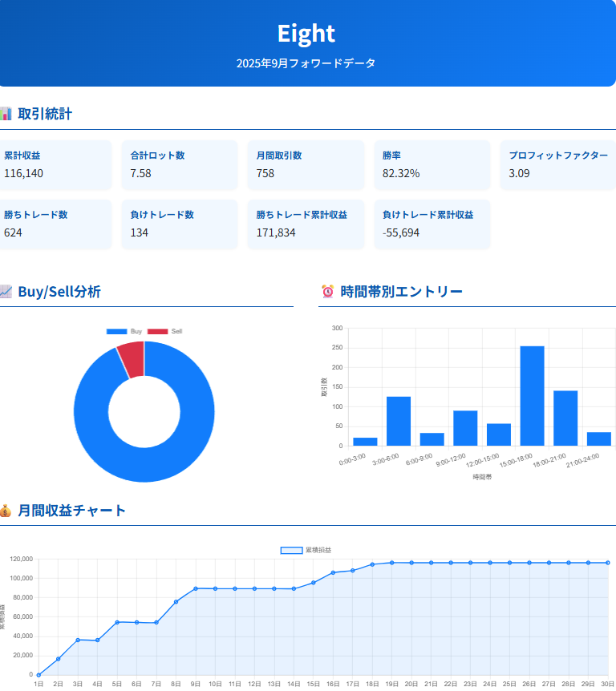This screenshot has height=691, width=616.
Task: Toggle the Buy legend item in donut chart
Action: click(124, 331)
